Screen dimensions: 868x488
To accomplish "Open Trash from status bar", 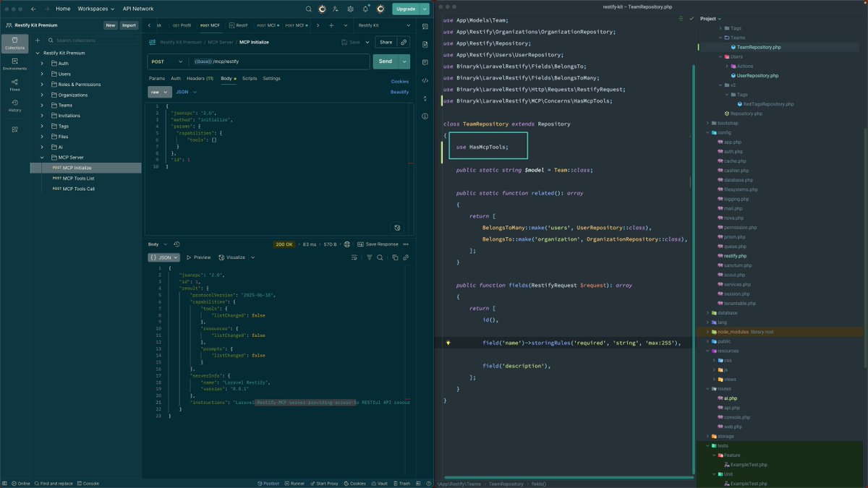I will [x=401, y=483].
